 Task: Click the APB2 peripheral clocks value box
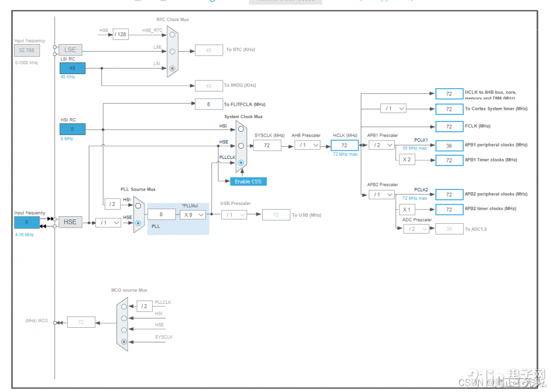click(449, 194)
